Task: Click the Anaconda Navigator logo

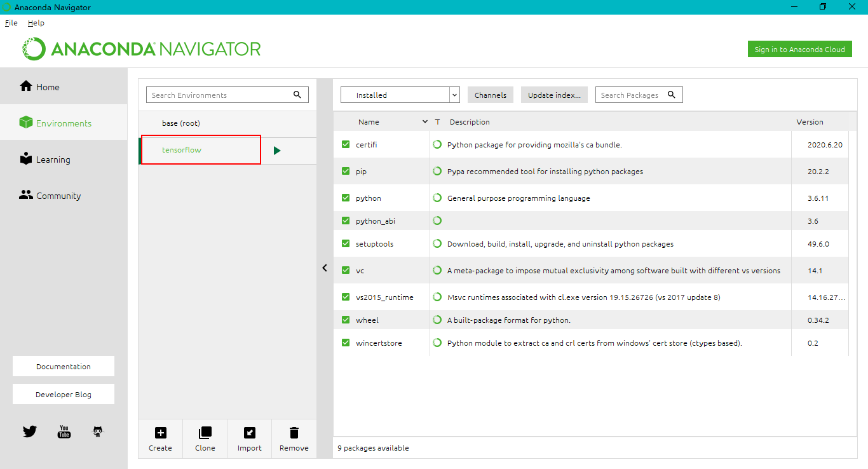Action: [x=142, y=49]
